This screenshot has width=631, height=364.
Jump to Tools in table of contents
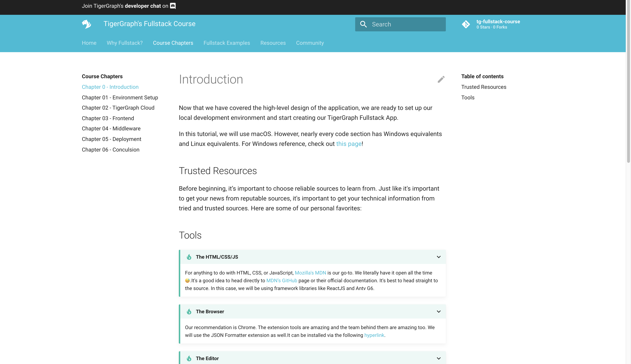(x=468, y=97)
